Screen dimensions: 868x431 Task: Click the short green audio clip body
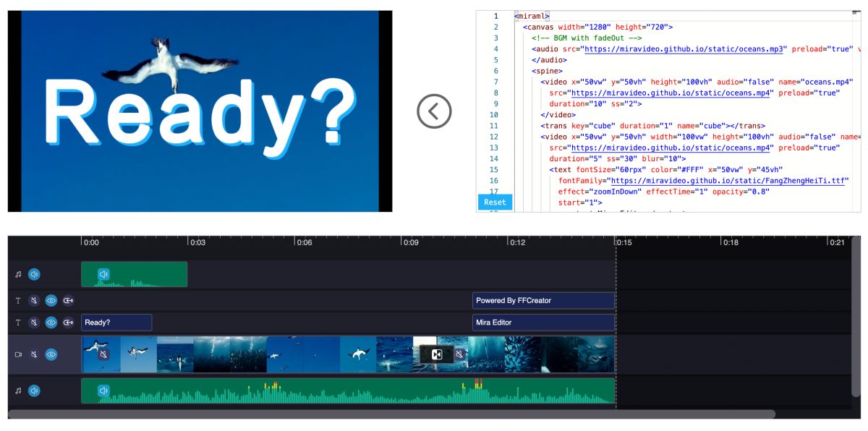tap(135, 274)
